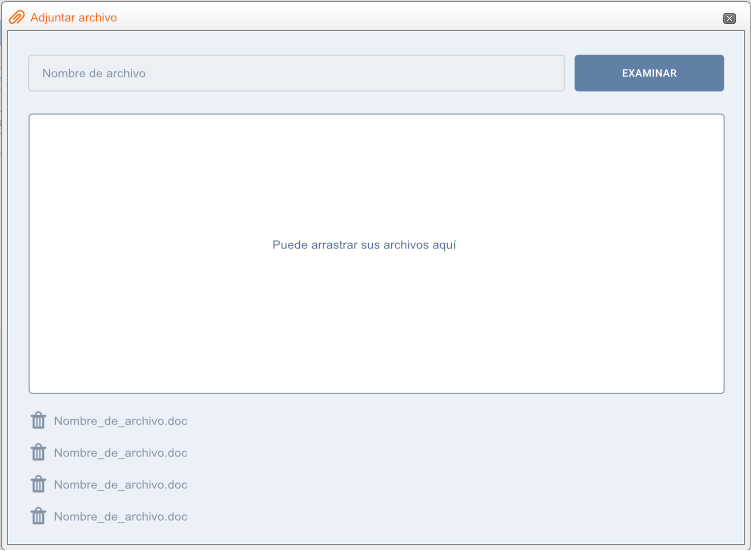
Task: Focus the Nombre de archivo input field
Action: [x=296, y=73]
